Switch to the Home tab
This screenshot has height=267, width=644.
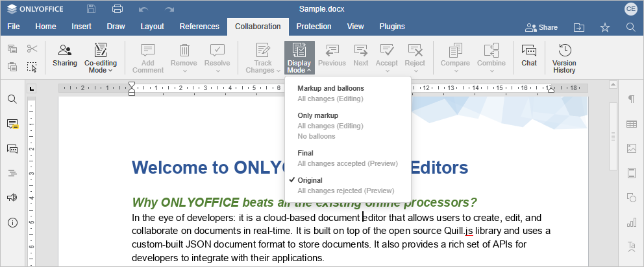click(x=45, y=27)
